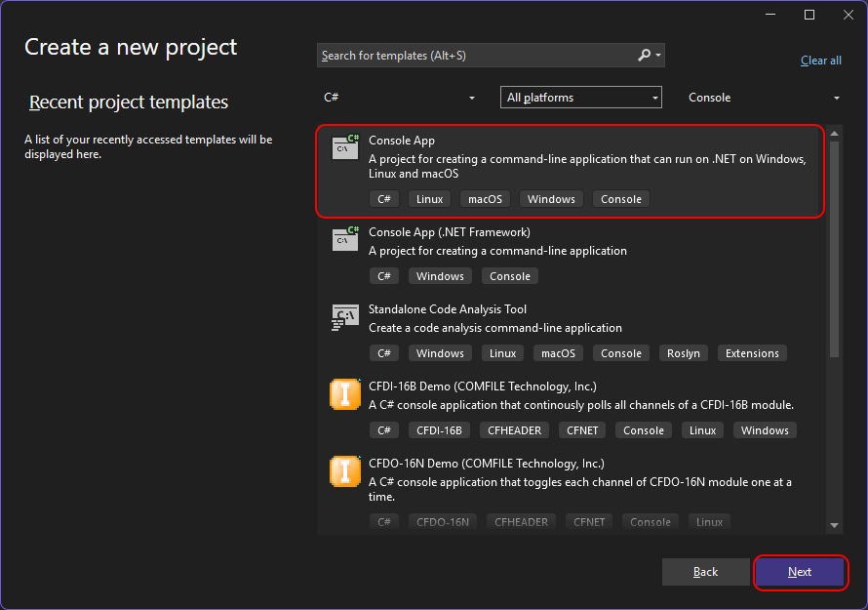Viewport: 868px width, 610px height.
Task: Click the template list scrollbar down arrow
Action: point(834,526)
